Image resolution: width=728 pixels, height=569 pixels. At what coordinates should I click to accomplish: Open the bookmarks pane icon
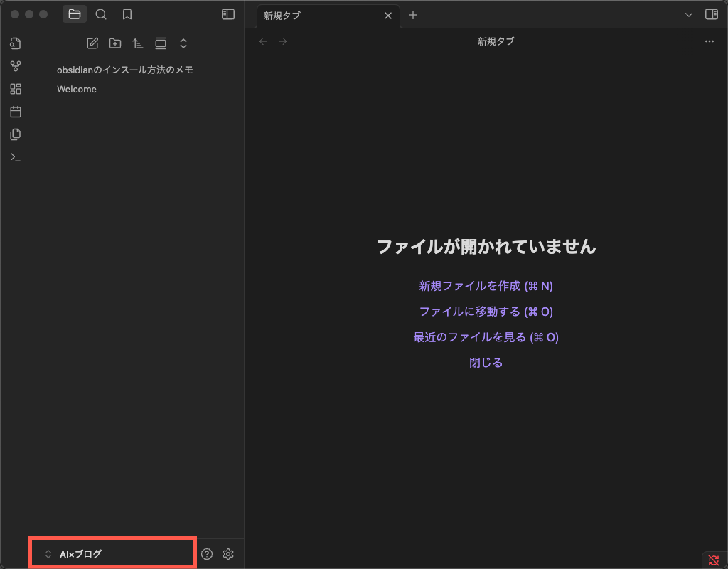pyautogui.click(x=127, y=14)
